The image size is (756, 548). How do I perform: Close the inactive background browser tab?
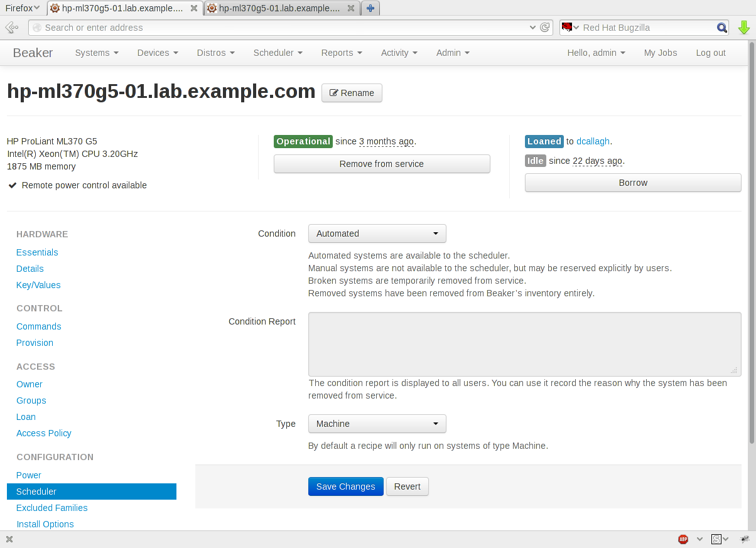tap(351, 8)
